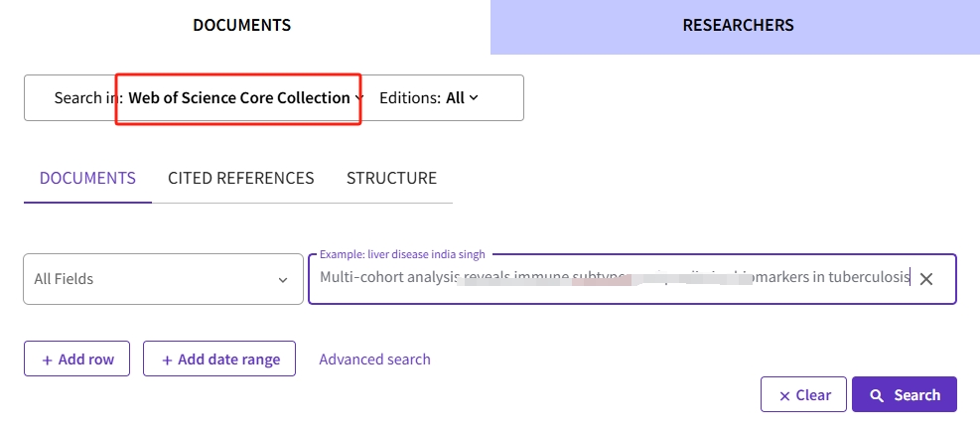
Task: Click the small x icon on the Clear button
Action: [784, 395]
